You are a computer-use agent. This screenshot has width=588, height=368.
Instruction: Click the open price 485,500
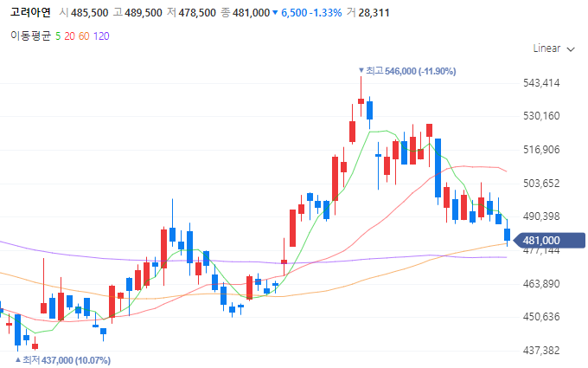point(89,13)
